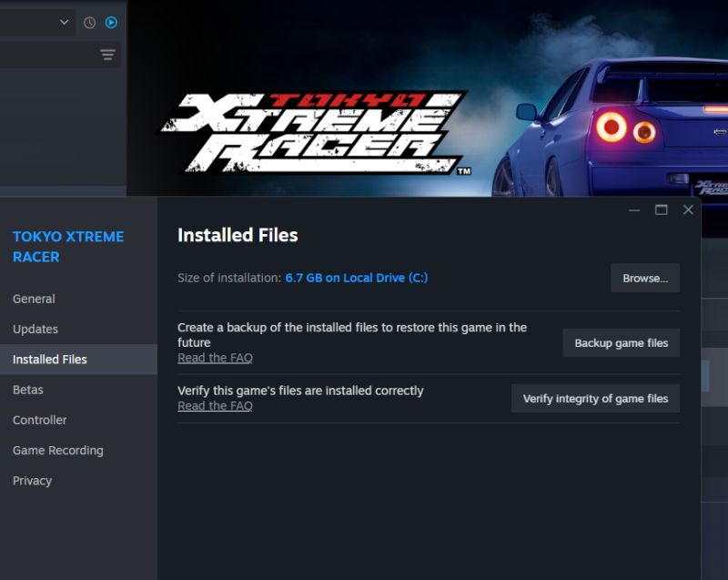Open Controller settings tab
This screenshot has height=580, width=728.
tap(39, 420)
